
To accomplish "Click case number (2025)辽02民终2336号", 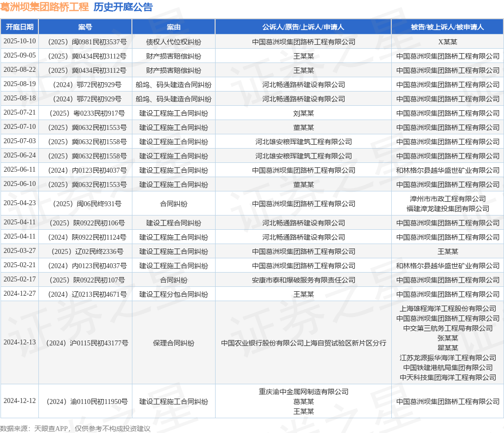I will coord(87,251).
